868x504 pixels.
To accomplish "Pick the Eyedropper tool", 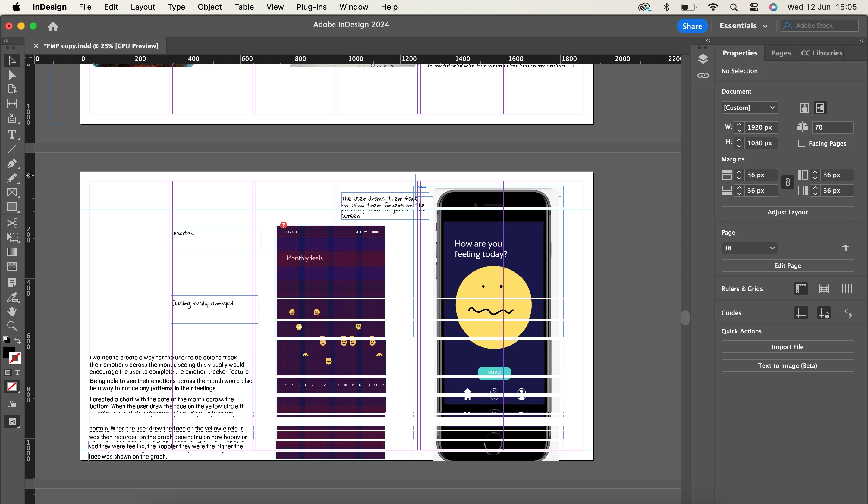I will click(x=12, y=297).
